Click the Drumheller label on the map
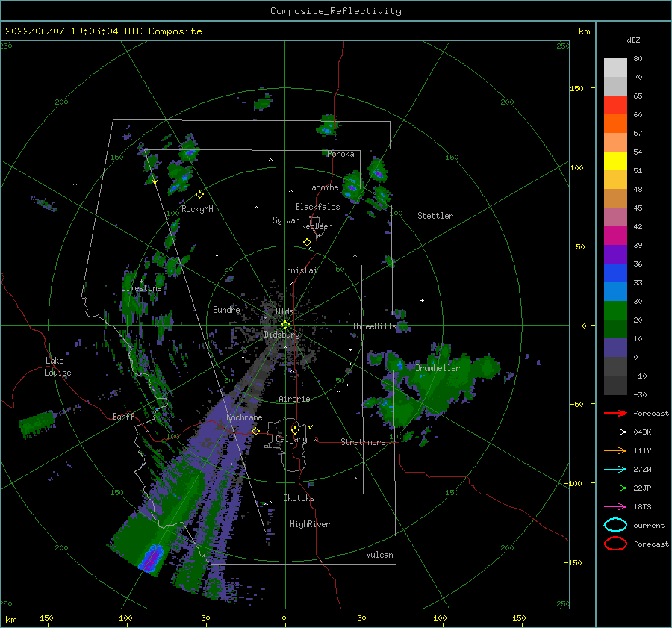Screen dimensions: 672x628 click(438, 368)
